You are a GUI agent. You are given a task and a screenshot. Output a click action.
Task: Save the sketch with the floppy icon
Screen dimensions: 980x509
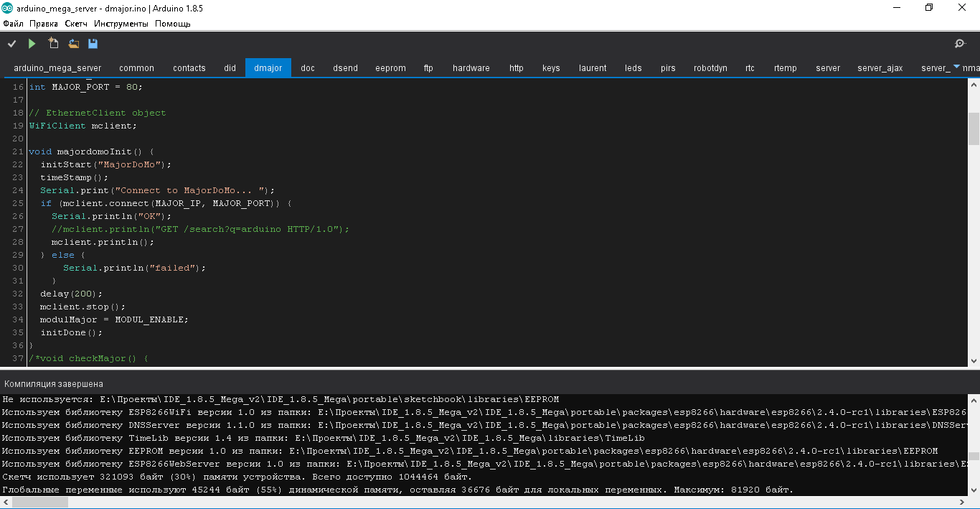pyautogui.click(x=93, y=44)
